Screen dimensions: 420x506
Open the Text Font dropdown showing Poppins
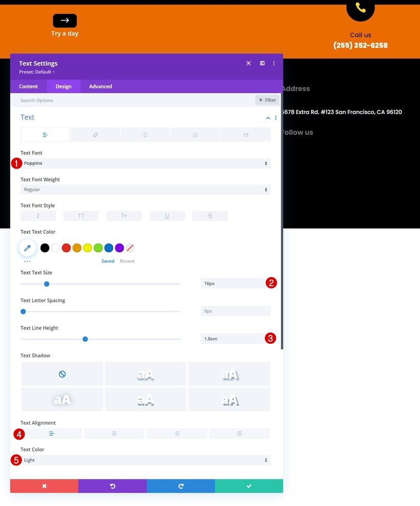click(146, 163)
